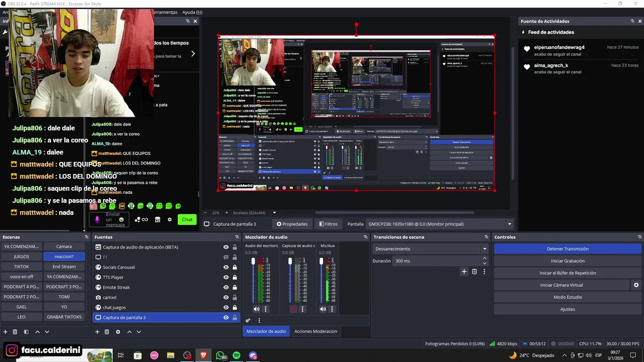The image size is (644, 362).
Task: Move source down arrow in Fuentes toolbar
Action: tap(139, 332)
